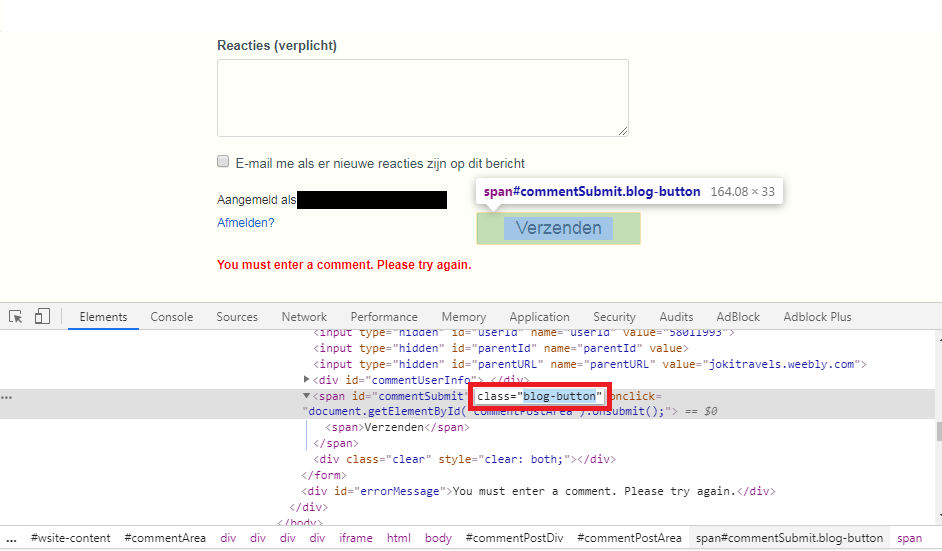Open the Adblock Plus panel tab

click(x=817, y=317)
